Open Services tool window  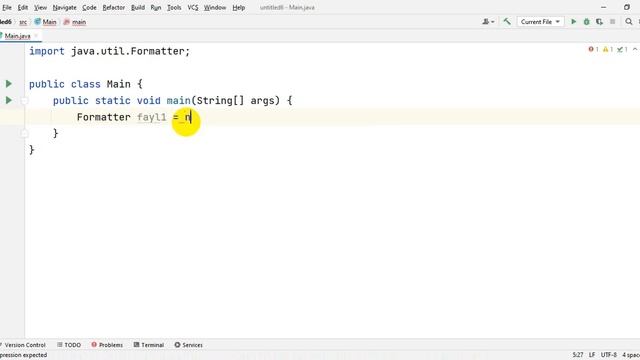coord(189,345)
